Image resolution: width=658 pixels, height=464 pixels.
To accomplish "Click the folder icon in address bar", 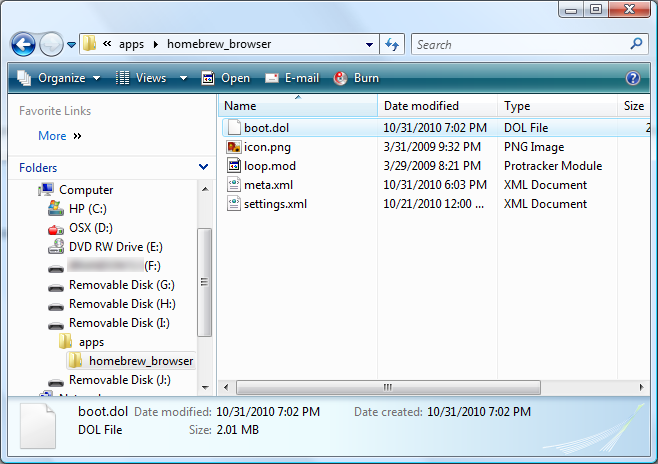I will coord(89,44).
